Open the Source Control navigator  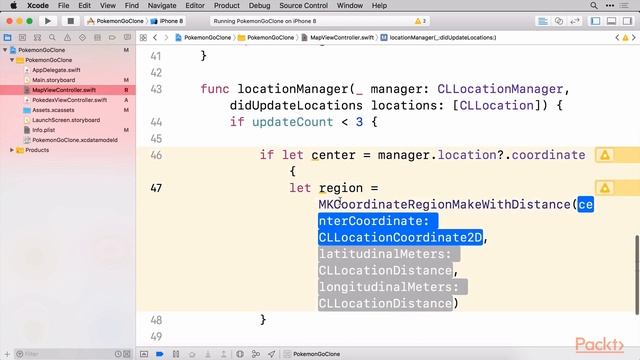click(22, 38)
